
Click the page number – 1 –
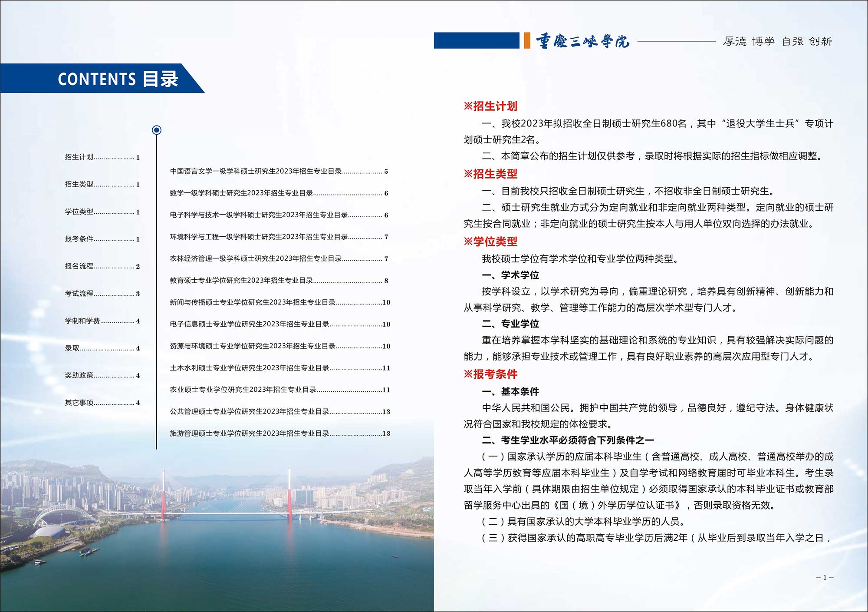tap(825, 578)
